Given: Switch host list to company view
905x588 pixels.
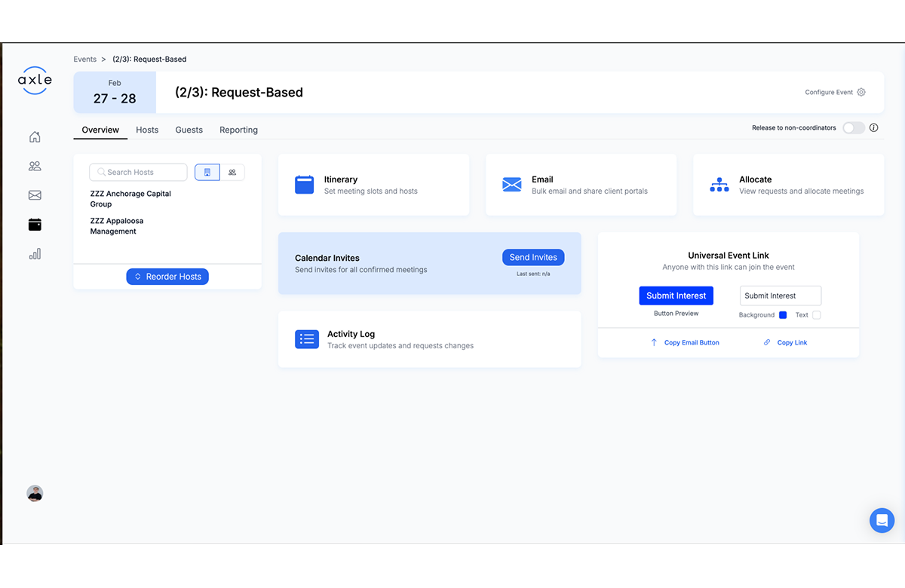Looking at the screenshot, I should 207,173.
